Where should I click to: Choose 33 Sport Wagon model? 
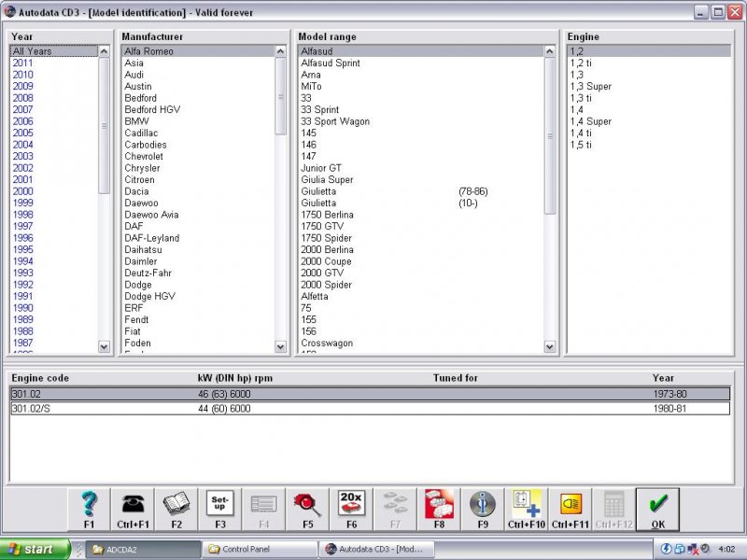coord(421,121)
